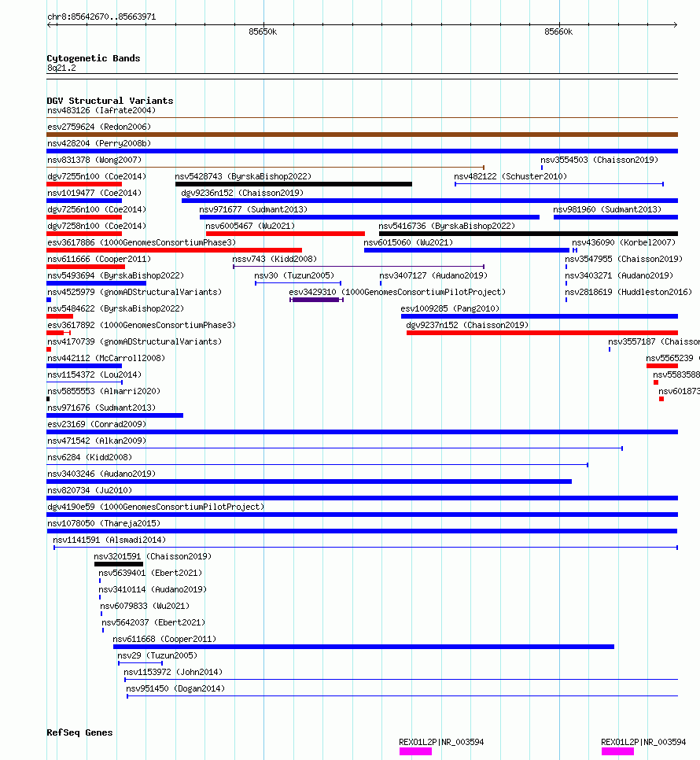Open the nsv482122 (Schuster2010) label

[x=510, y=176]
